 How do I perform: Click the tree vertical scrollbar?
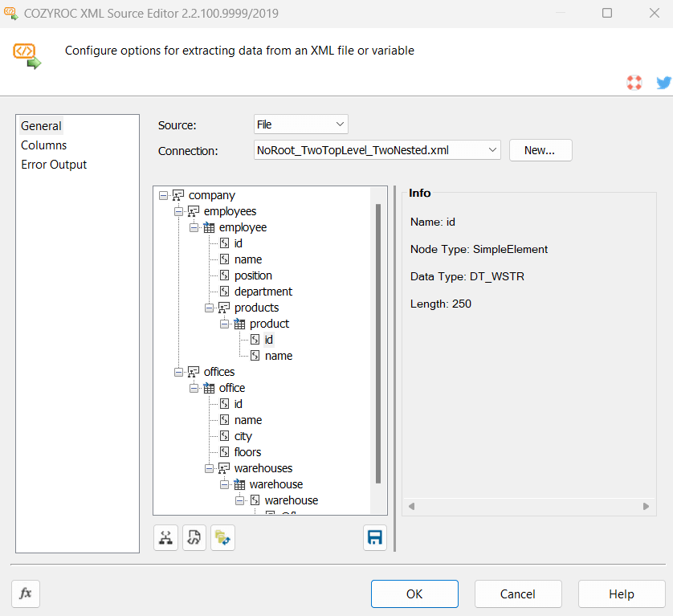[378, 344]
